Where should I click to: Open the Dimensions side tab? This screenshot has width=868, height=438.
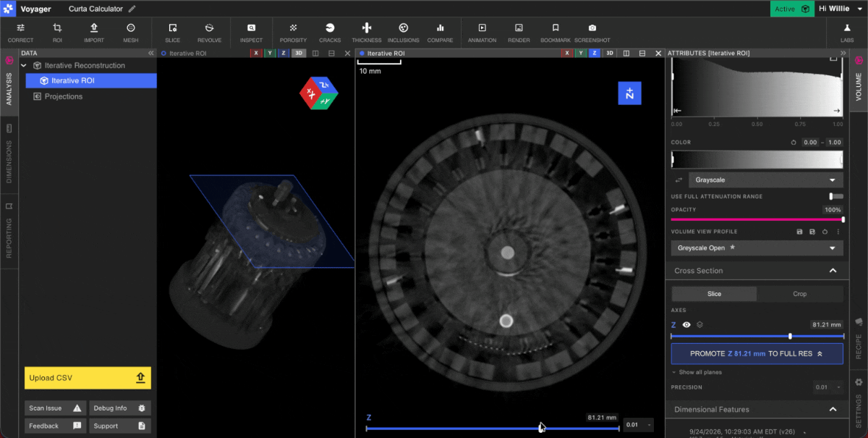coord(9,156)
